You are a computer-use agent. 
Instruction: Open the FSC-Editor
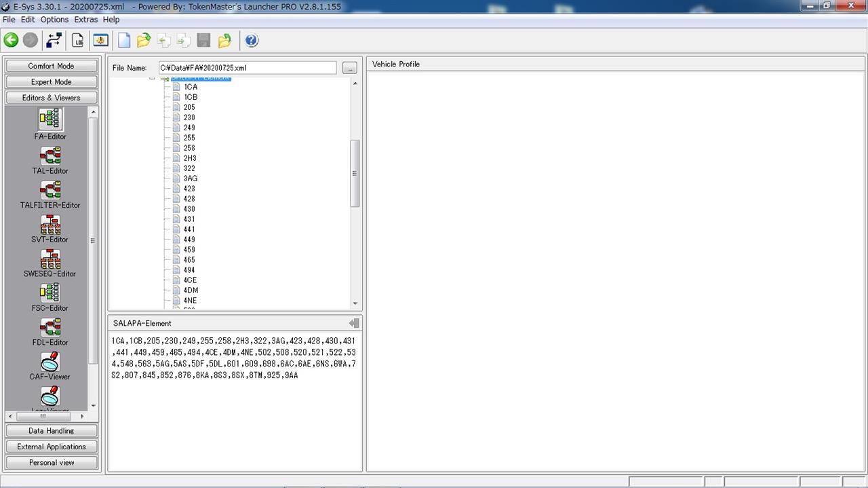50,298
